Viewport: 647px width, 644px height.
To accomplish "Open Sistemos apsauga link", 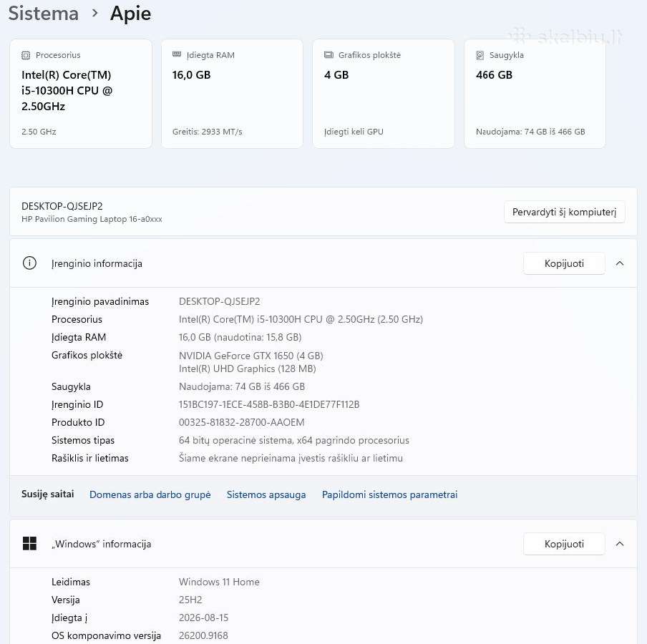I will [266, 494].
